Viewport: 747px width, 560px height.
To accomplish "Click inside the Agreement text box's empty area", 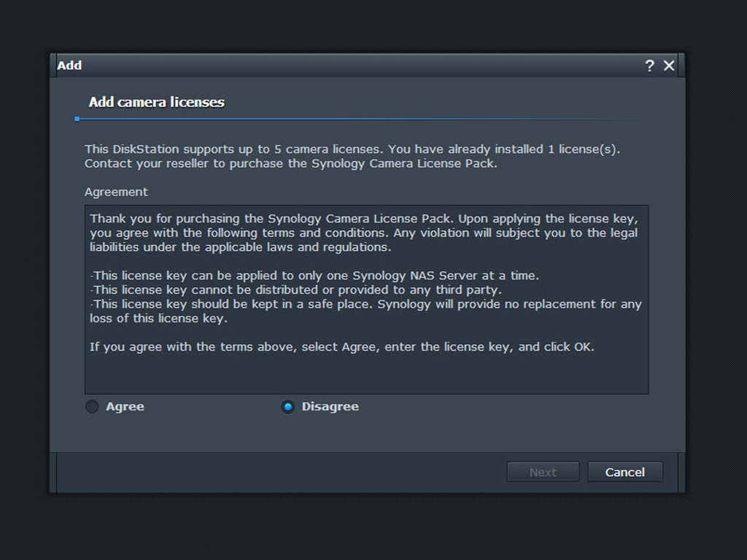I will [366, 374].
